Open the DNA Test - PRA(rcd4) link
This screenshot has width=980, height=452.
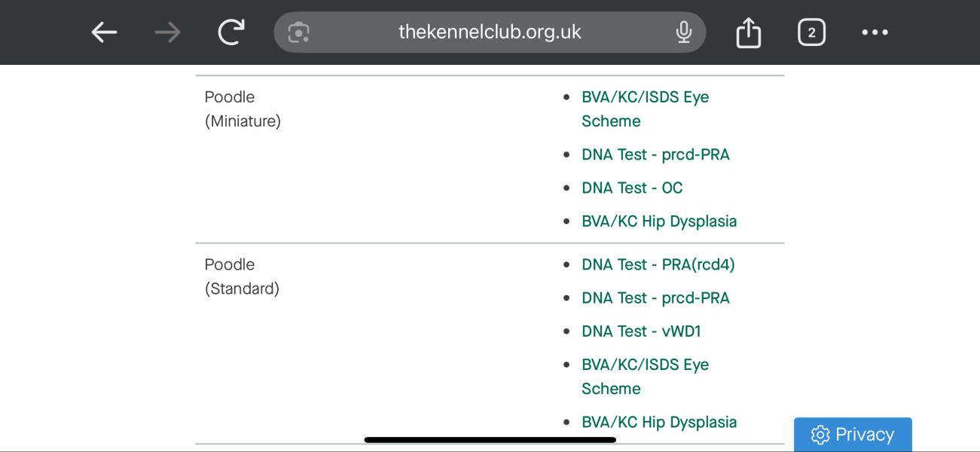point(658,264)
